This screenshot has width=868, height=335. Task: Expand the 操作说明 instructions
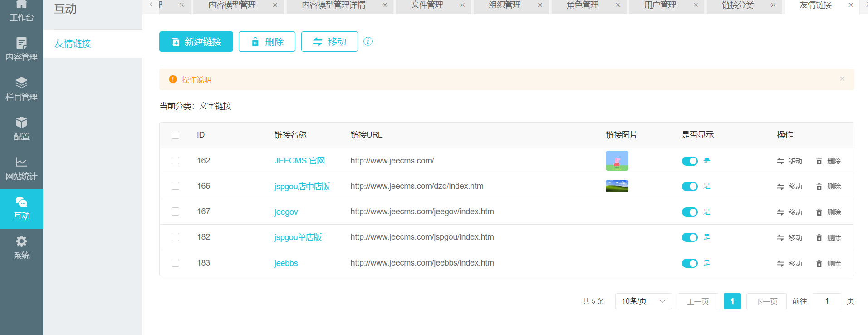coord(196,80)
